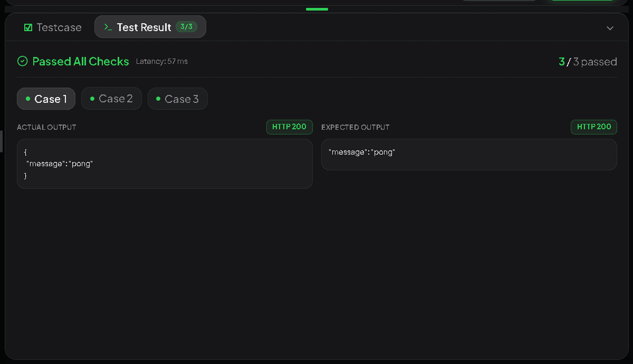This screenshot has height=364, width=633.
Task: Click the HTTP 200 badge for Actual Output
Action: pos(290,127)
